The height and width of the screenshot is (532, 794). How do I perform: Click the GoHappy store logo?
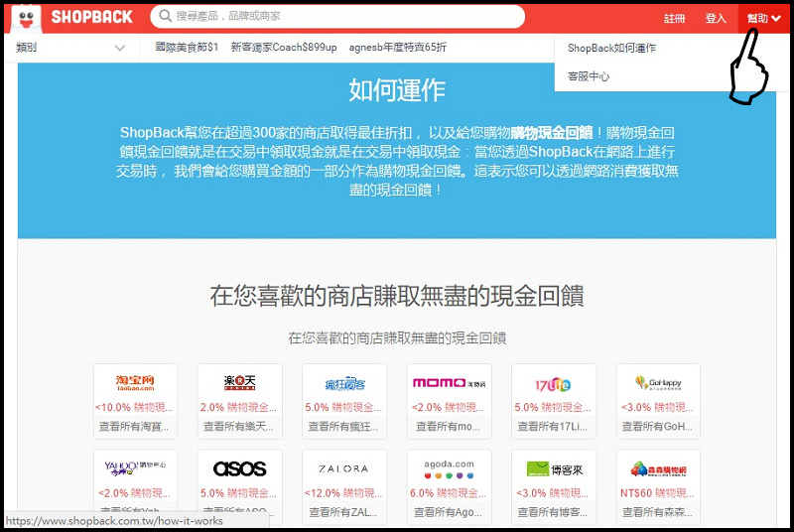(658, 383)
